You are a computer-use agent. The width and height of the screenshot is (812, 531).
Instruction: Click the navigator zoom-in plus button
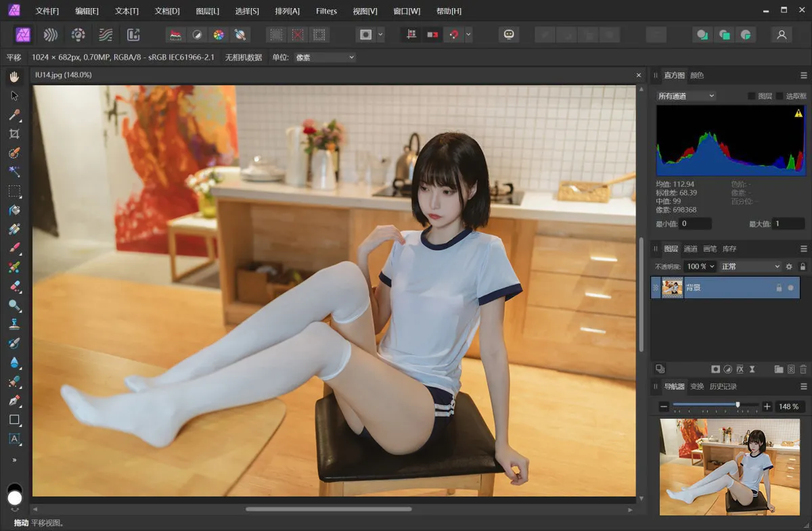coord(767,407)
